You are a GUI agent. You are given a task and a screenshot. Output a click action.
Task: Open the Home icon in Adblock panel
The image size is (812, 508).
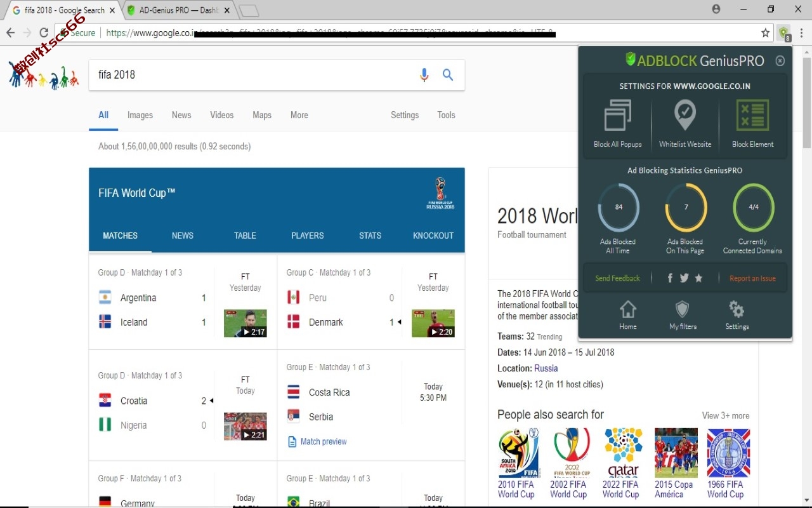(x=628, y=309)
